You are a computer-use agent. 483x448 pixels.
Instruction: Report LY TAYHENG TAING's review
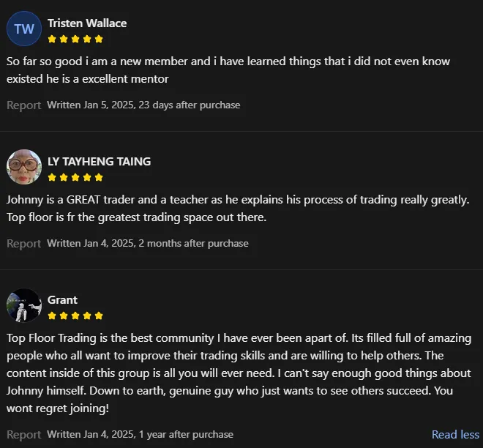(23, 243)
